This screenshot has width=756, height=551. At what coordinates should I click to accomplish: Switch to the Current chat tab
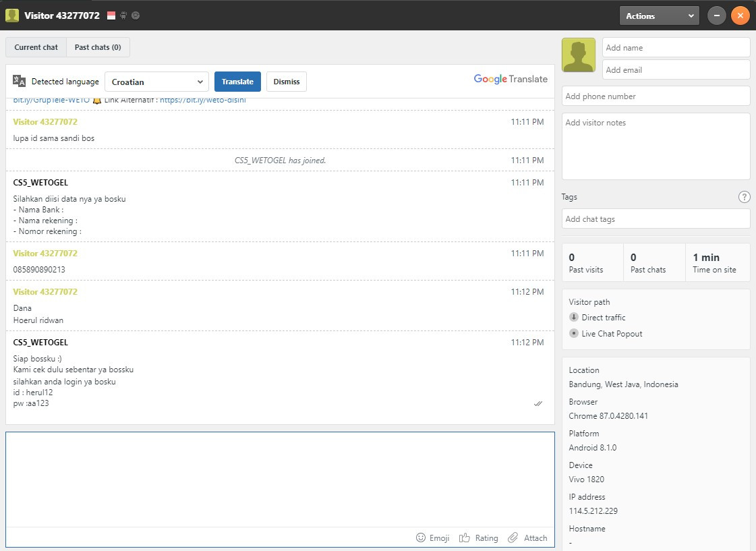point(36,47)
